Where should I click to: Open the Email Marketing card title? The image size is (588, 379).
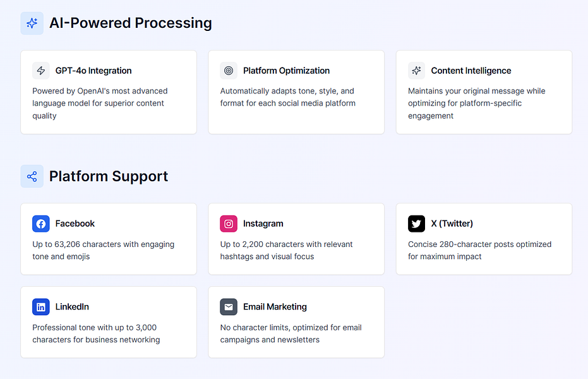coord(275,307)
